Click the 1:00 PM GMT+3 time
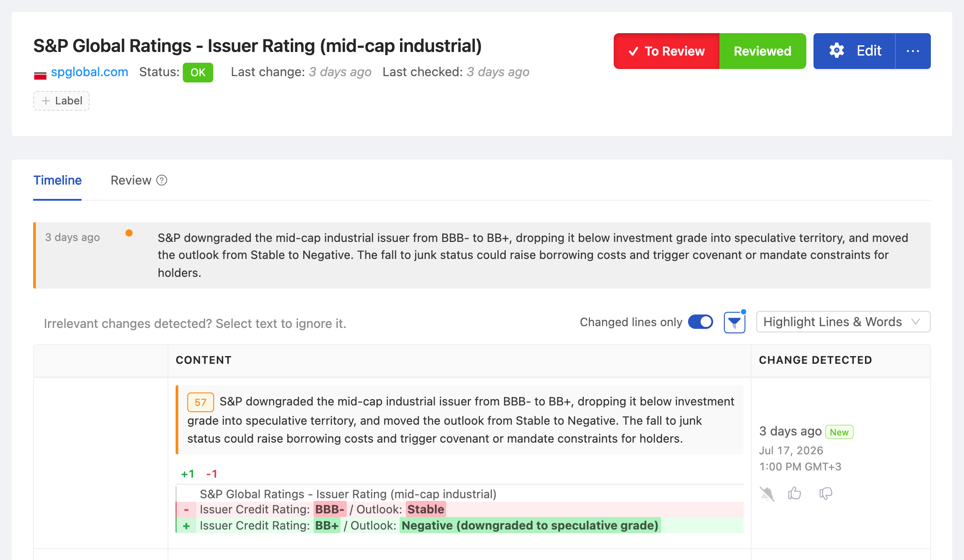Viewport: 964px width, 560px height. [x=800, y=467]
